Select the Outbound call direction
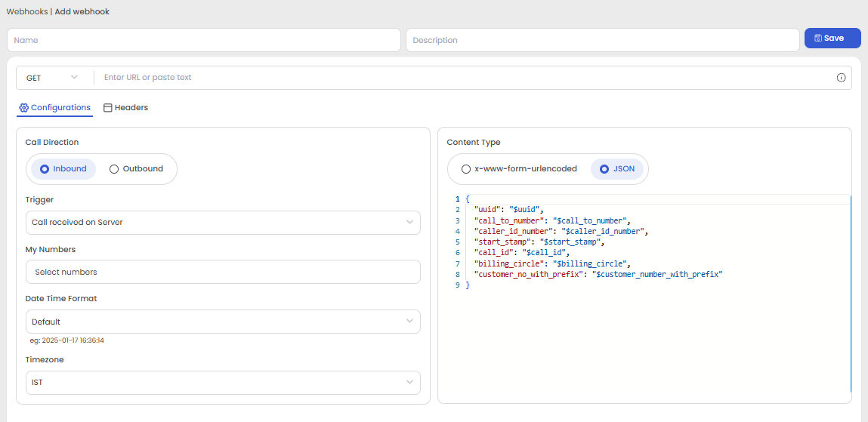 136,168
